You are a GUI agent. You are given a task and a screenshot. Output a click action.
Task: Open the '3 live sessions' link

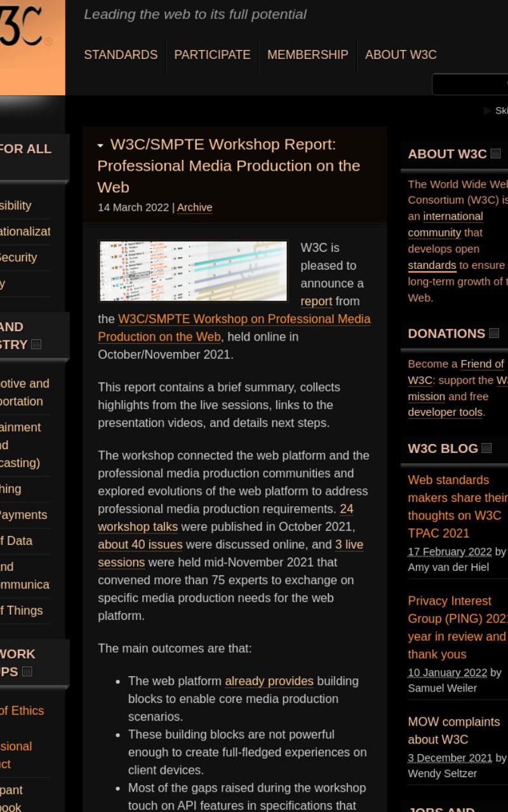click(231, 553)
